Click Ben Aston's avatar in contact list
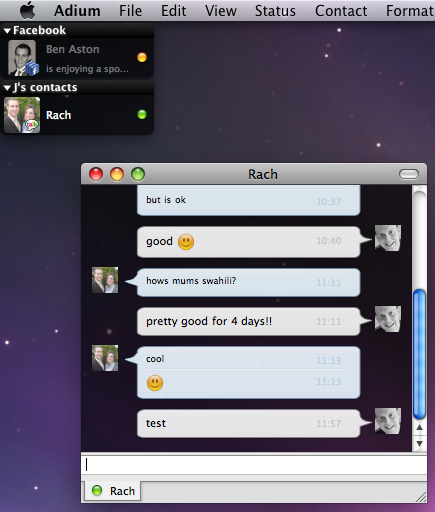The height and width of the screenshot is (512, 435). [x=22, y=58]
